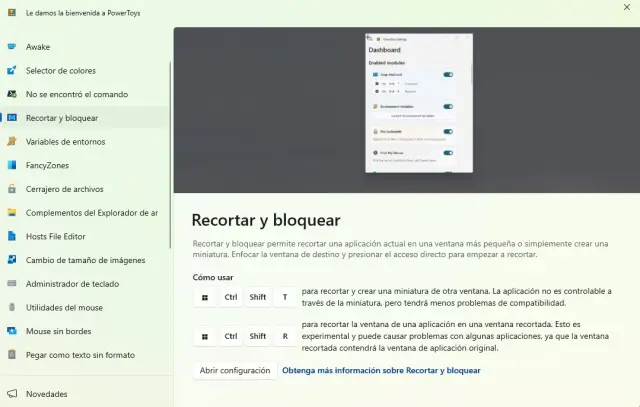Viewport: 640px width, 407px height.
Task: Click the Mouse sin bordes icon
Action: [x=12, y=331]
